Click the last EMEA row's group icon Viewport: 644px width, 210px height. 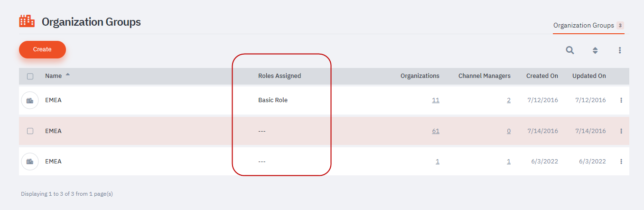[30, 162]
